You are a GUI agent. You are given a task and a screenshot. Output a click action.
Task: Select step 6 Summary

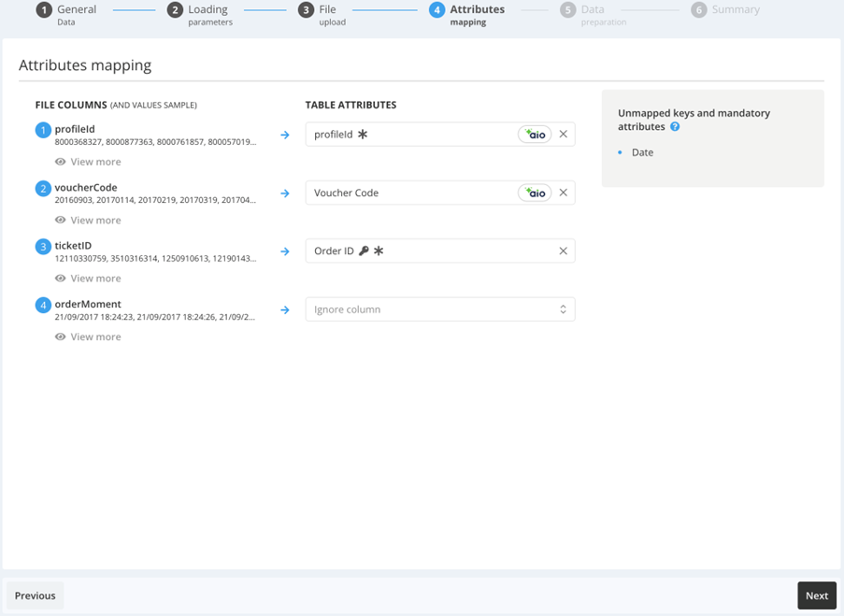tap(725, 9)
